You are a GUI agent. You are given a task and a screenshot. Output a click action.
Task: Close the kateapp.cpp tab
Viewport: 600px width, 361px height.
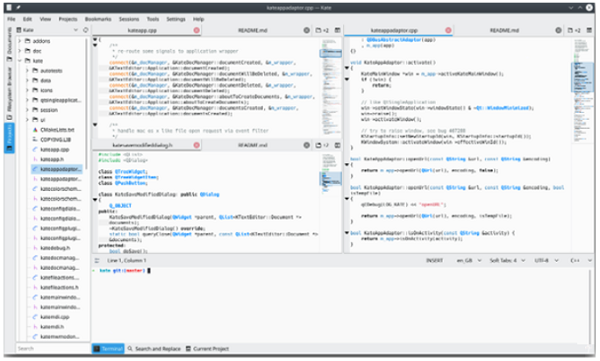[196, 30]
